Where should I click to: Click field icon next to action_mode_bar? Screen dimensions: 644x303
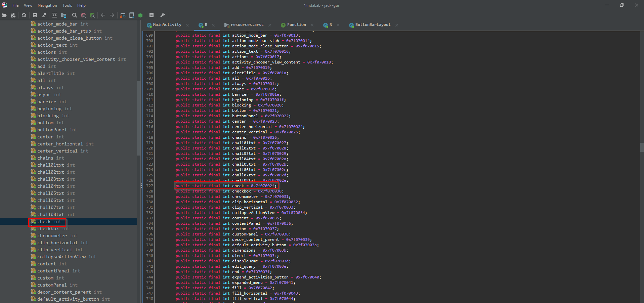33,24
